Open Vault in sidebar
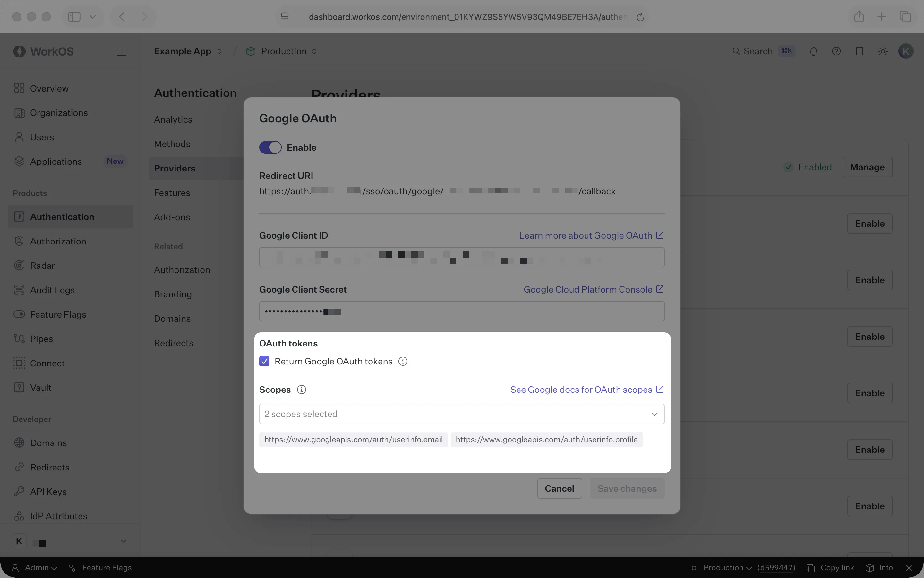The height and width of the screenshot is (578, 924). (71, 388)
